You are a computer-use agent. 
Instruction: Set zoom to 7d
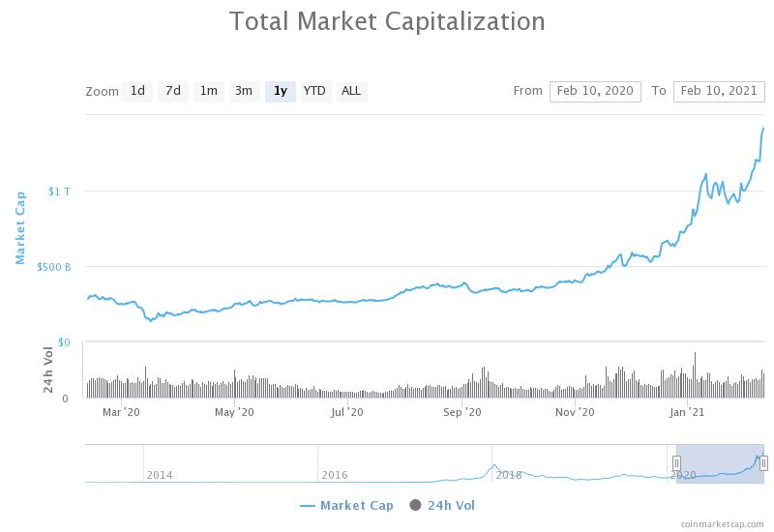(x=173, y=91)
